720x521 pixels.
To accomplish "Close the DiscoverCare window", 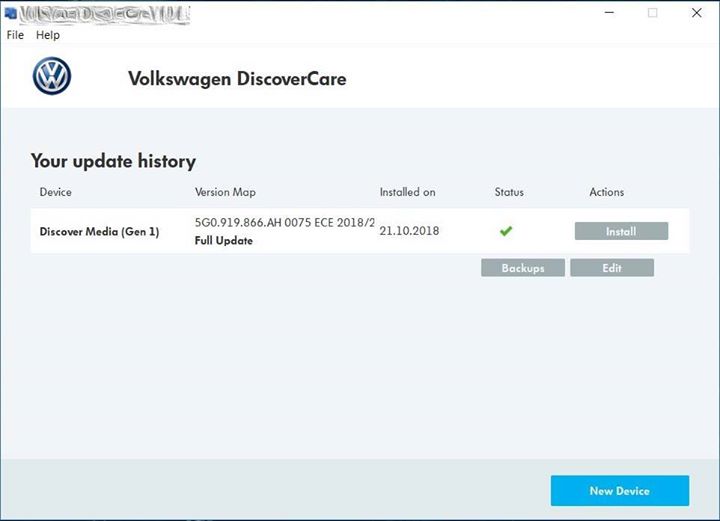I will pyautogui.click(x=697, y=13).
